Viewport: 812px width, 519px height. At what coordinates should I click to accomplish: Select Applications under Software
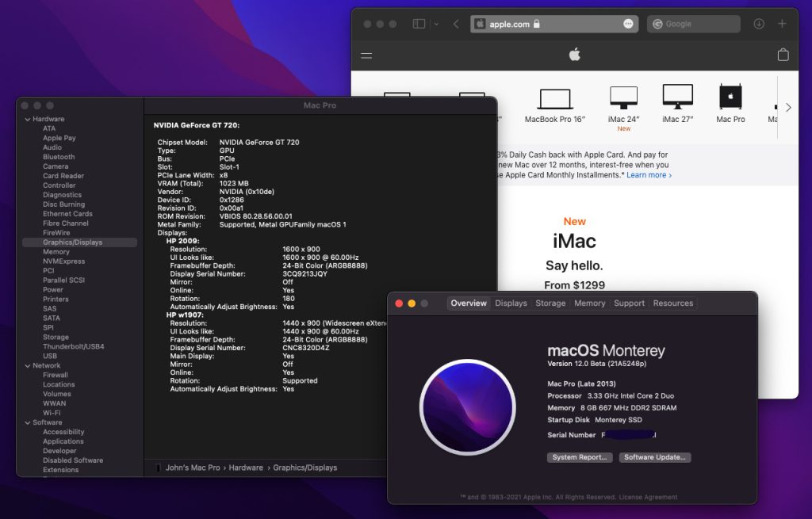point(63,441)
